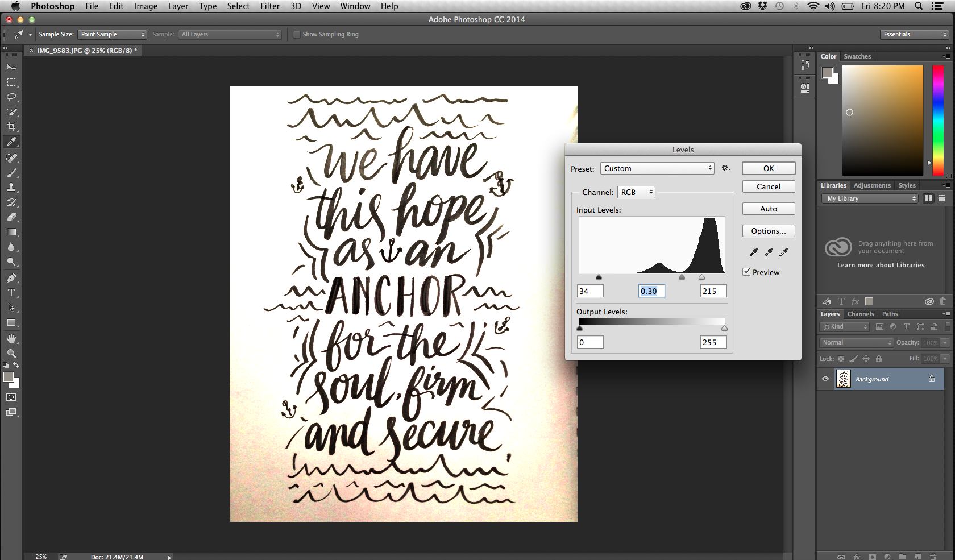Toggle lock transparent pixels in Layers

841,359
